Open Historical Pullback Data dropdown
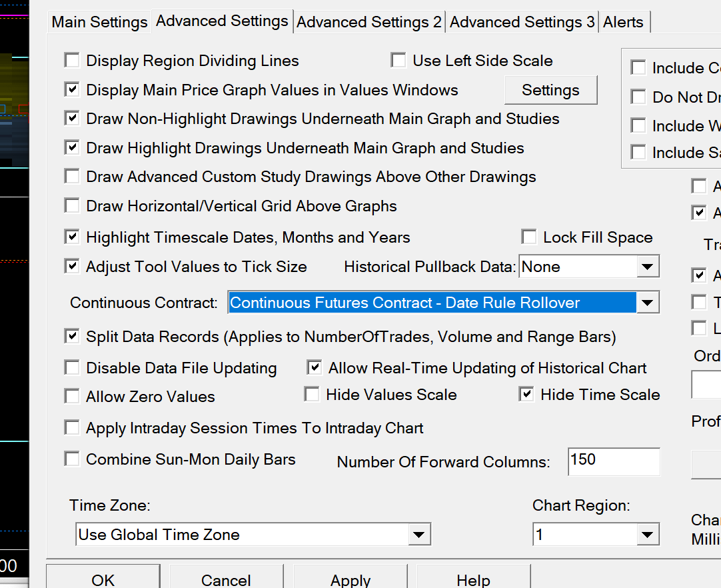Screen dimensions: 721x588 646,267
